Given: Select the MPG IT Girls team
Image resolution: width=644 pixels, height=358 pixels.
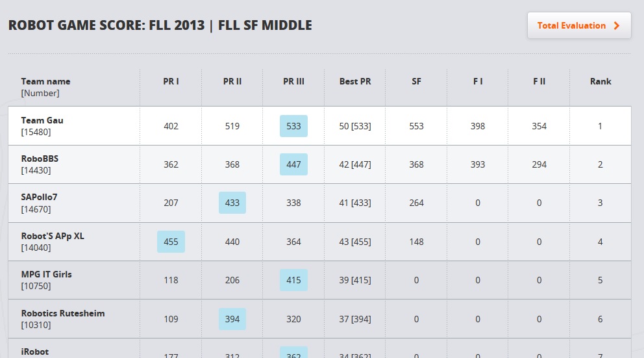Looking at the screenshot, I should tap(46, 274).
